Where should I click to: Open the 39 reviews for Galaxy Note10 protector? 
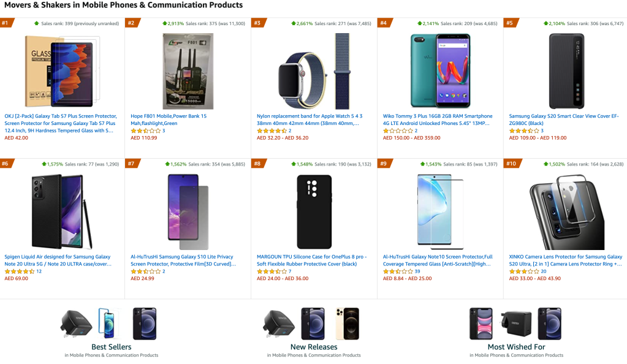417,271
